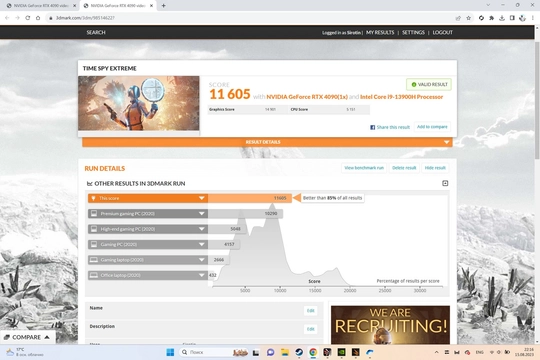The image size is (540, 360).
Task: Toggle the Compare panel open
Action: point(28,337)
